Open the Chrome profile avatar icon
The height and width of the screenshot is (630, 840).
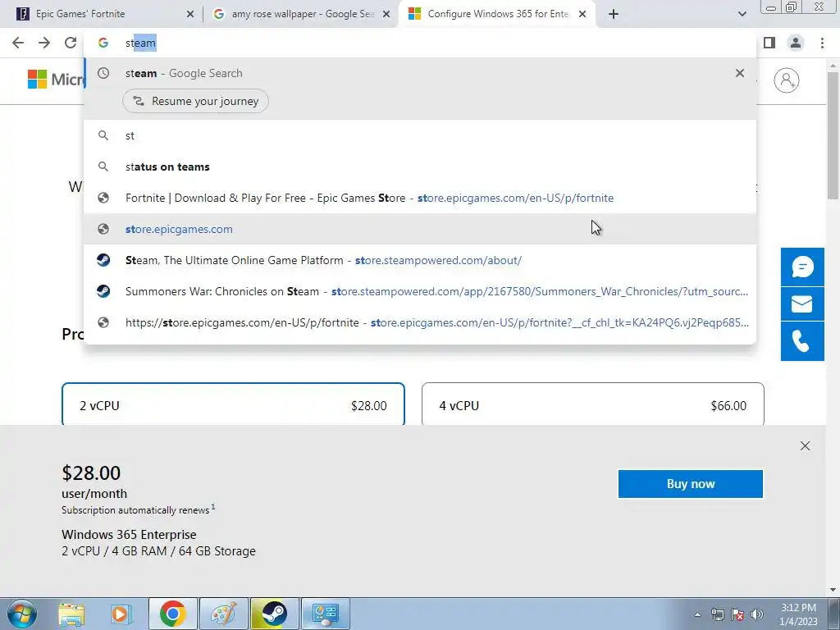[796, 43]
